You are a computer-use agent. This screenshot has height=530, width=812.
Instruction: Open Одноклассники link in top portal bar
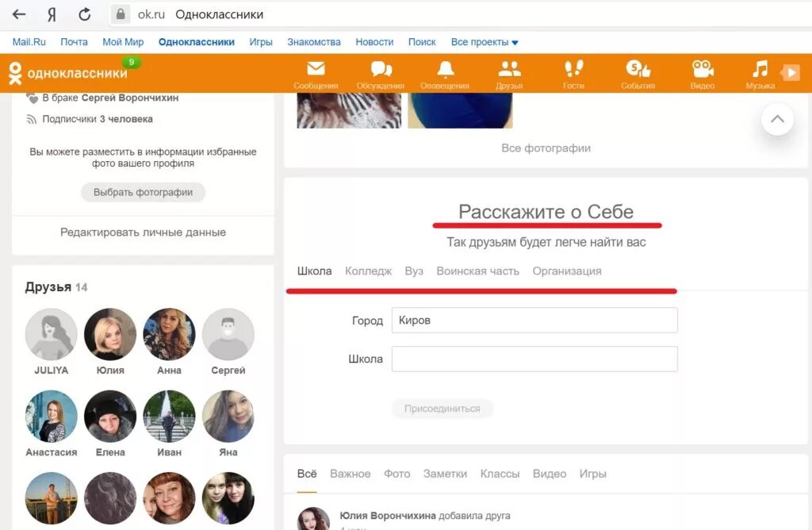pos(197,42)
